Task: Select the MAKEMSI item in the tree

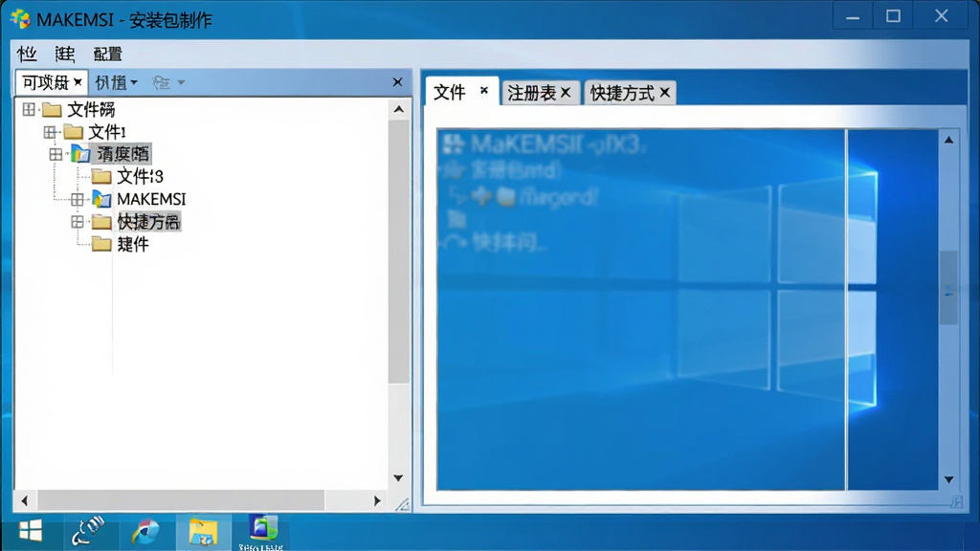Action: tap(151, 199)
